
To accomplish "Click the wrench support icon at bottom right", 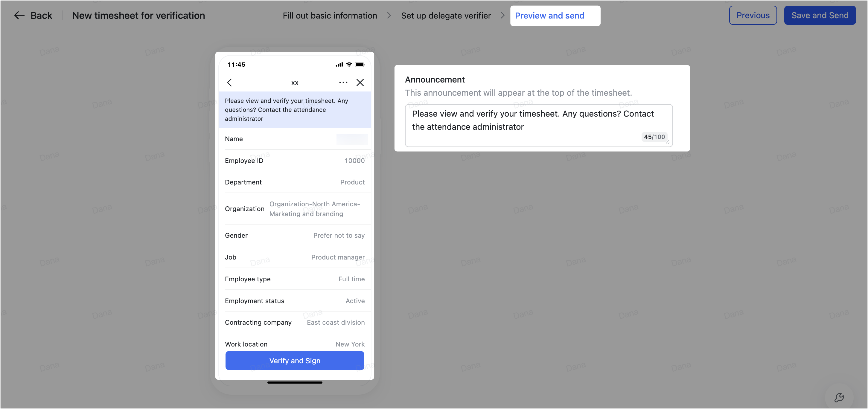I will (x=839, y=398).
